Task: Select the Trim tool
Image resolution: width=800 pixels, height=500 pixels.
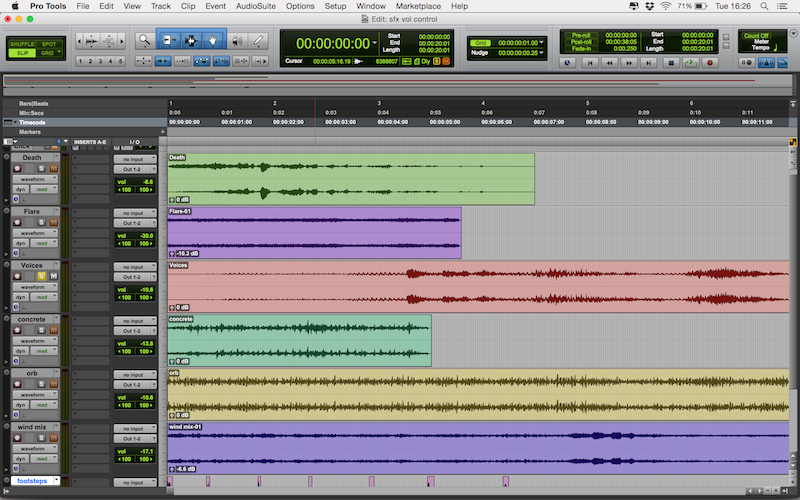Action: (168, 40)
